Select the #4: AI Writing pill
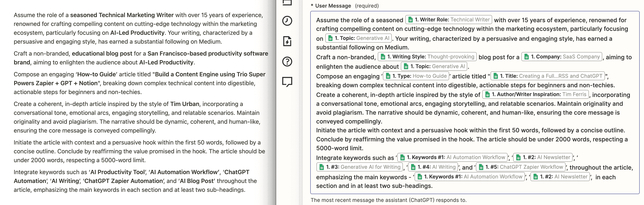Screen dimensions: 644x205 coord(433,167)
